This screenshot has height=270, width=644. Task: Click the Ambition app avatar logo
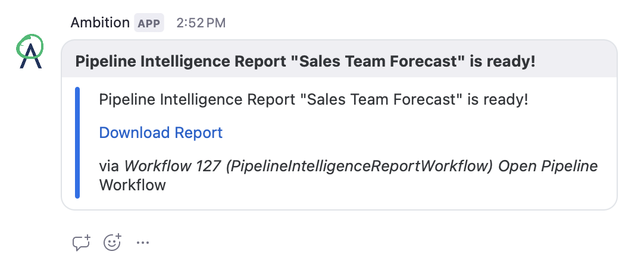[29, 52]
